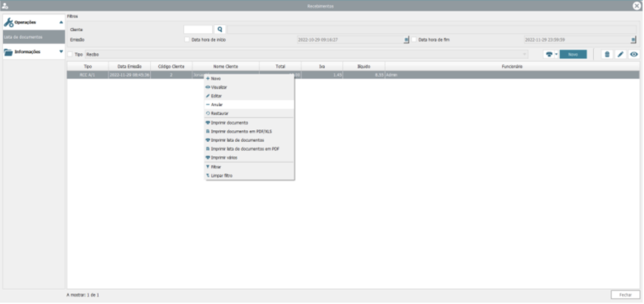Viewport: 644px width, 304px height.
Task: Click the Informações folder icon
Action: point(9,52)
